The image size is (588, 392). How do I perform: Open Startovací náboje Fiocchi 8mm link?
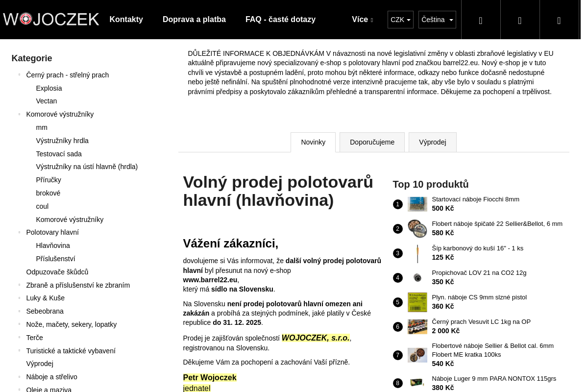[x=475, y=199]
